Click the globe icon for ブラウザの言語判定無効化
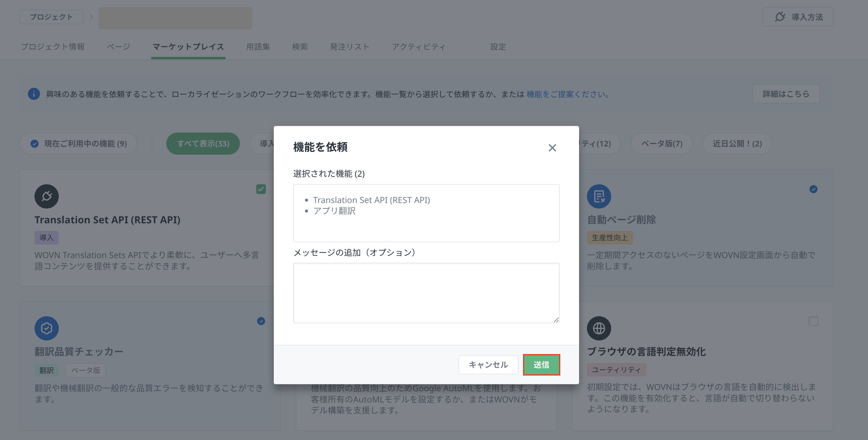This screenshot has width=868, height=440. (599, 328)
